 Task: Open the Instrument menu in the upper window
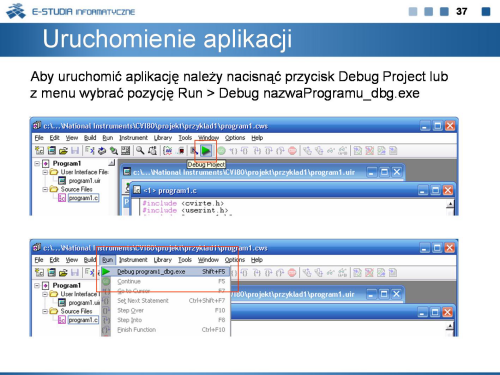coord(133,138)
